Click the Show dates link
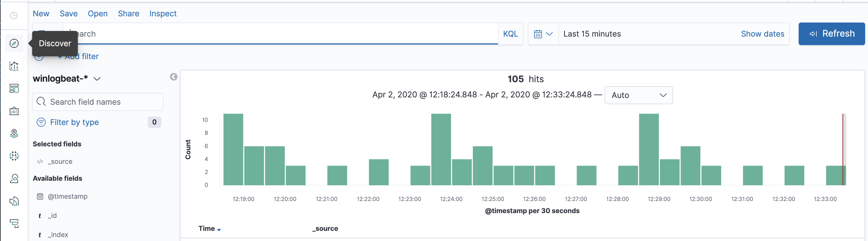868x241 pixels. click(x=763, y=34)
